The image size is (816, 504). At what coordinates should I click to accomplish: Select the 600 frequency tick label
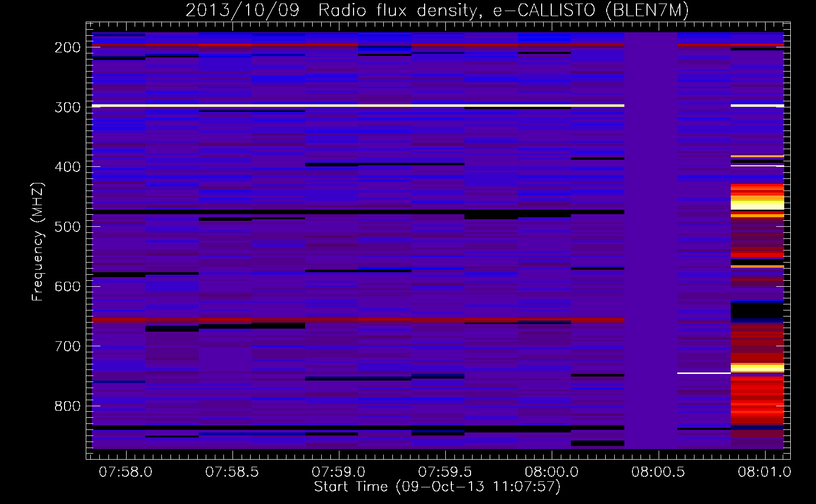(x=68, y=286)
